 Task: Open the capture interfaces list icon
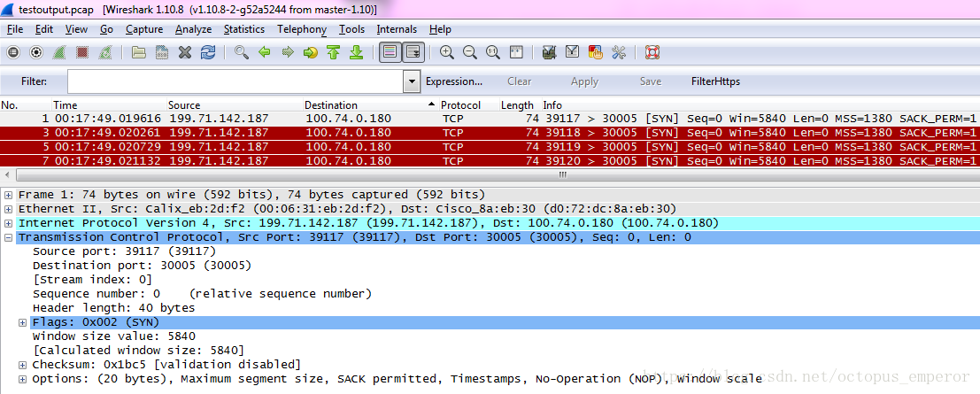tap(13, 53)
